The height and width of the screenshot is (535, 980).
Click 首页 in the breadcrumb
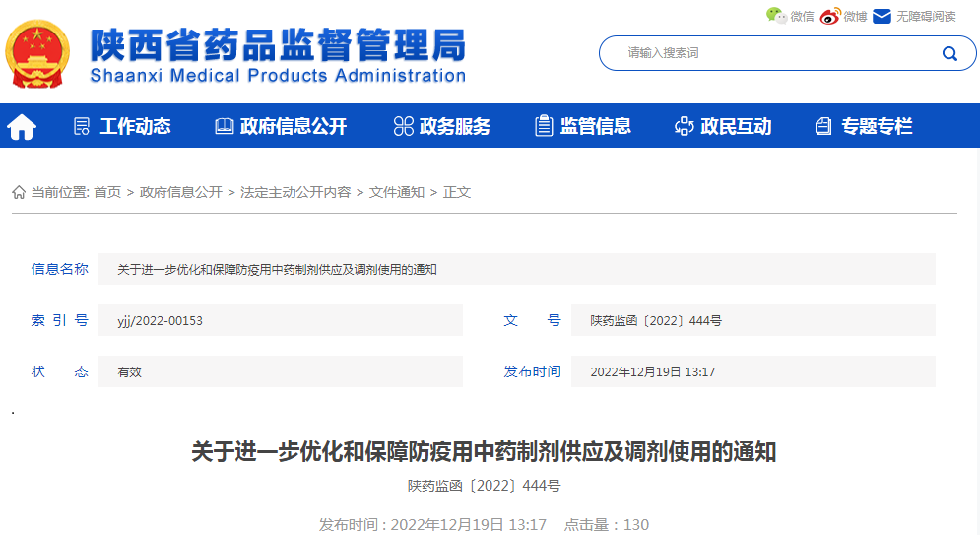[107, 192]
